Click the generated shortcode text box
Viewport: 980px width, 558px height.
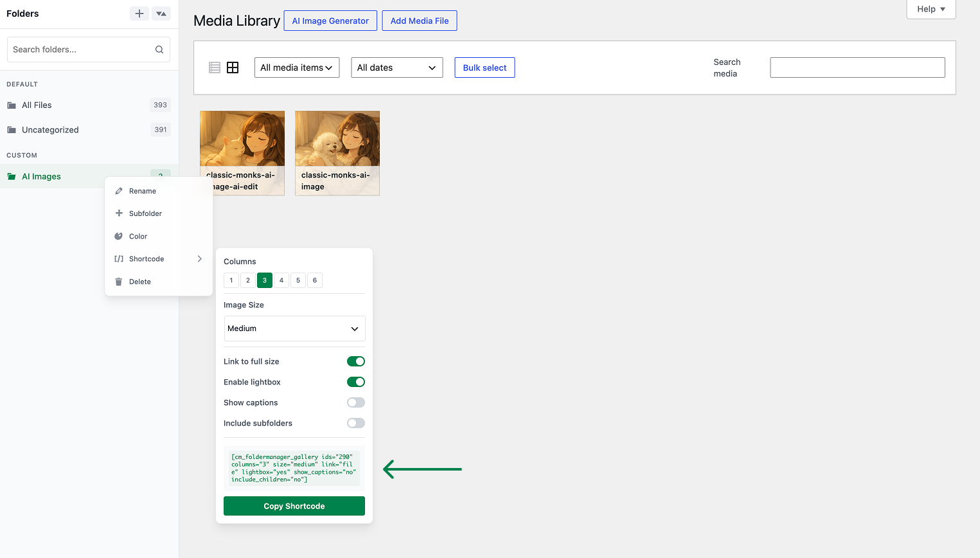point(294,468)
